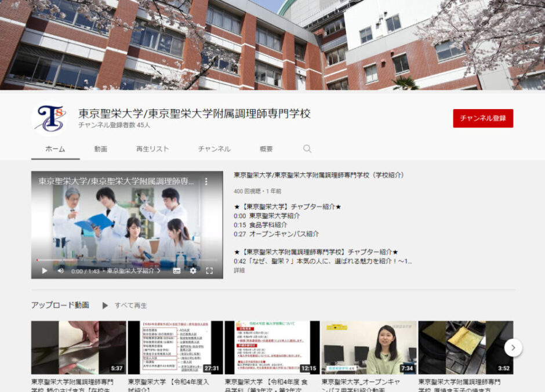Open the 7:34 open campus video thumbnail
Screen dimensions: 545x392
pos(369,347)
